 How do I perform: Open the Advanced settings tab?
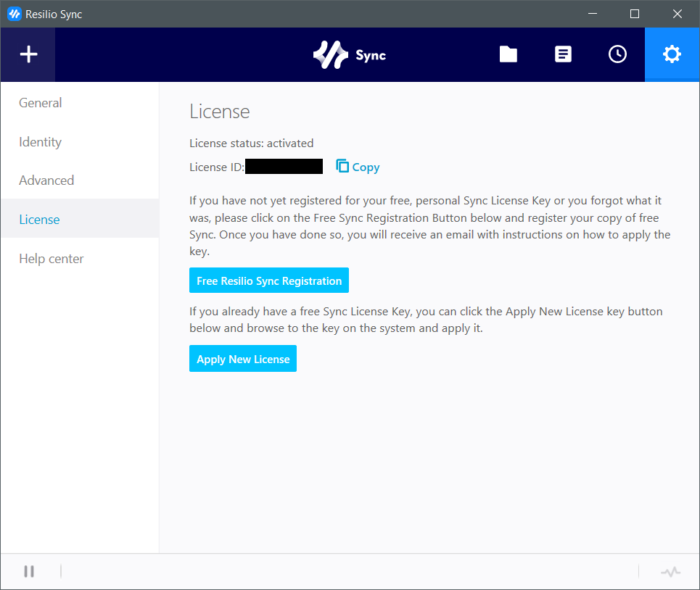click(x=80, y=180)
